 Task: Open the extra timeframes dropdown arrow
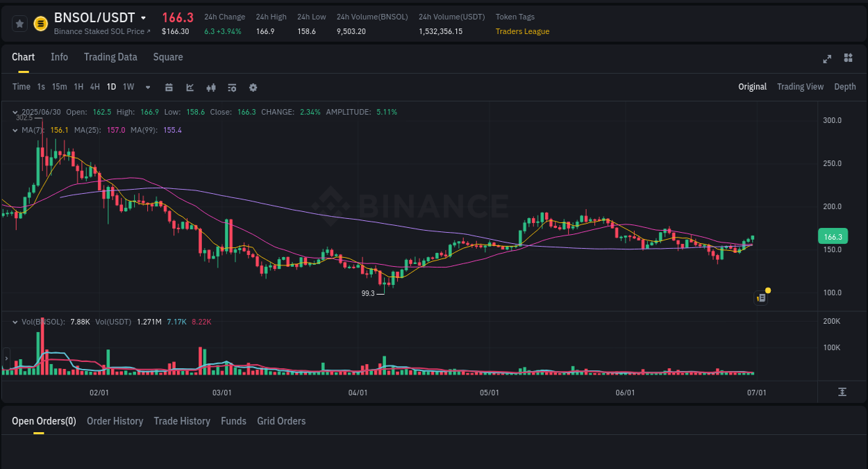(147, 87)
